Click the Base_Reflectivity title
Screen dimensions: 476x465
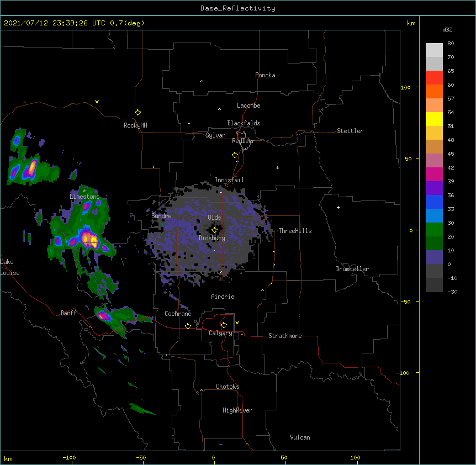pyautogui.click(x=238, y=8)
